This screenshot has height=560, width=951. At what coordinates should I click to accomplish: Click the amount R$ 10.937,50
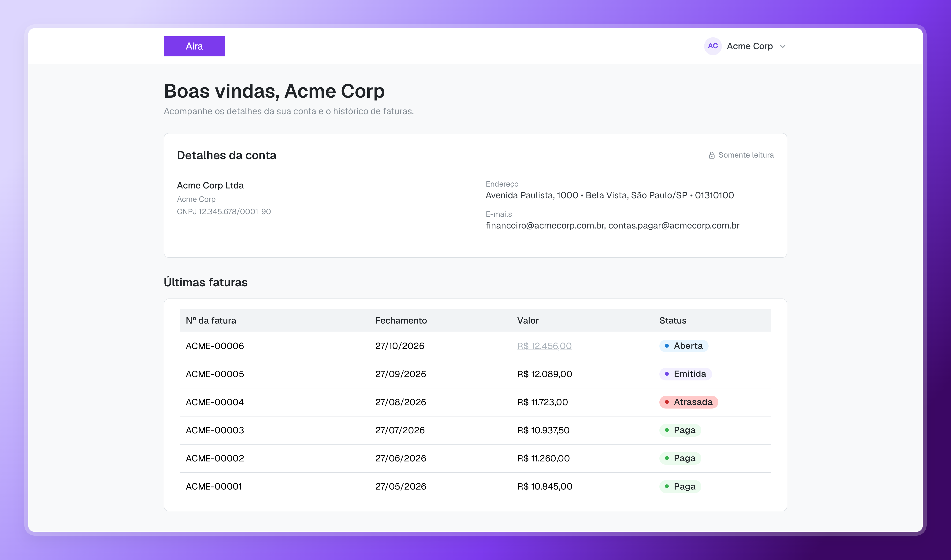tap(543, 430)
